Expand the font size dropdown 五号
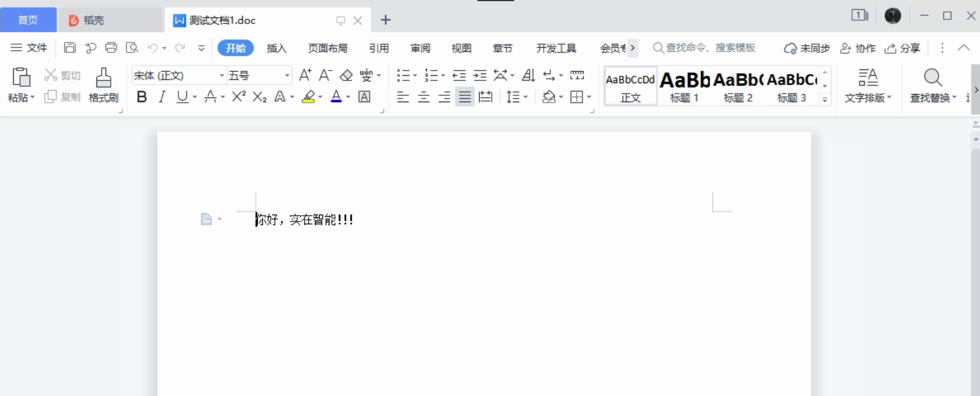This screenshot has width=980, height=396. (x=287, y=75)
